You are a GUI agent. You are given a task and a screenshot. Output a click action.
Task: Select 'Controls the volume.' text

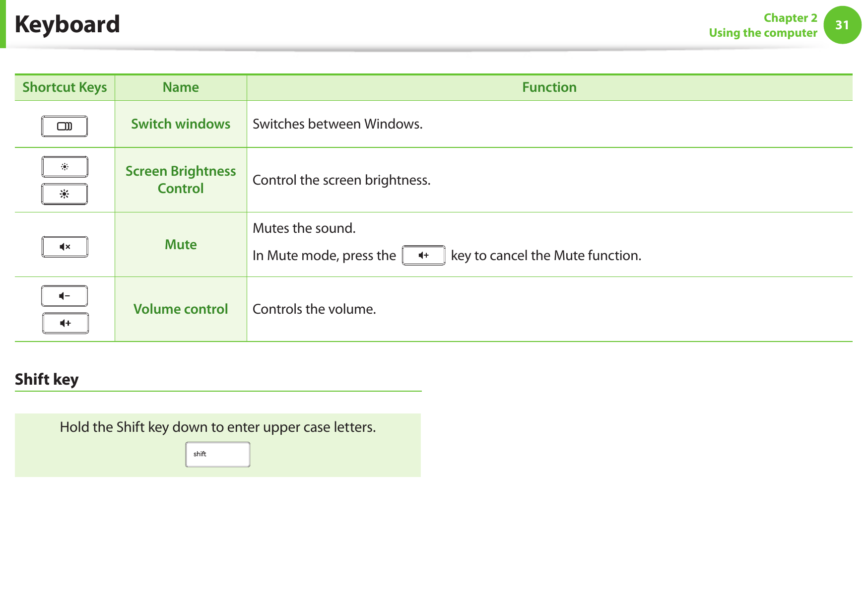[314, 309]
